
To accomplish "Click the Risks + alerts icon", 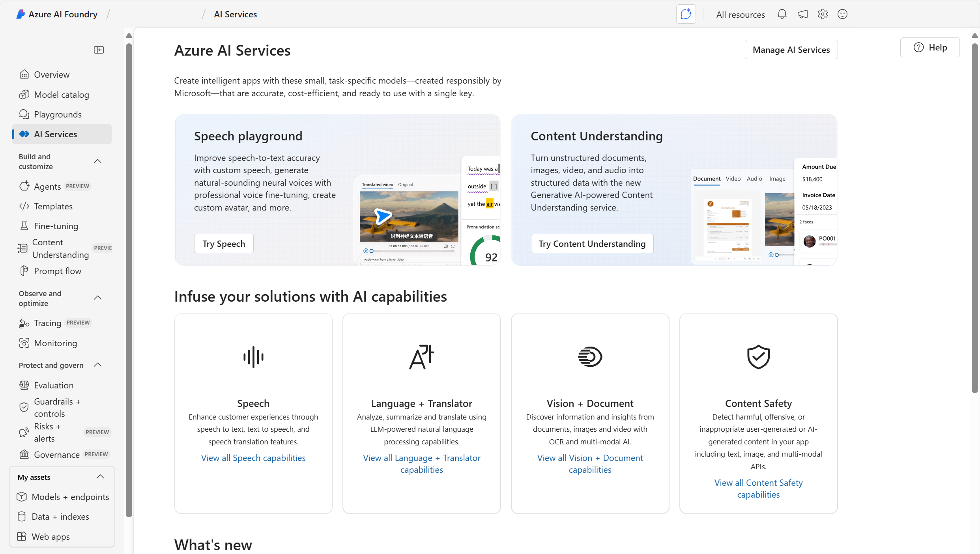I will [x=24, y=432].
